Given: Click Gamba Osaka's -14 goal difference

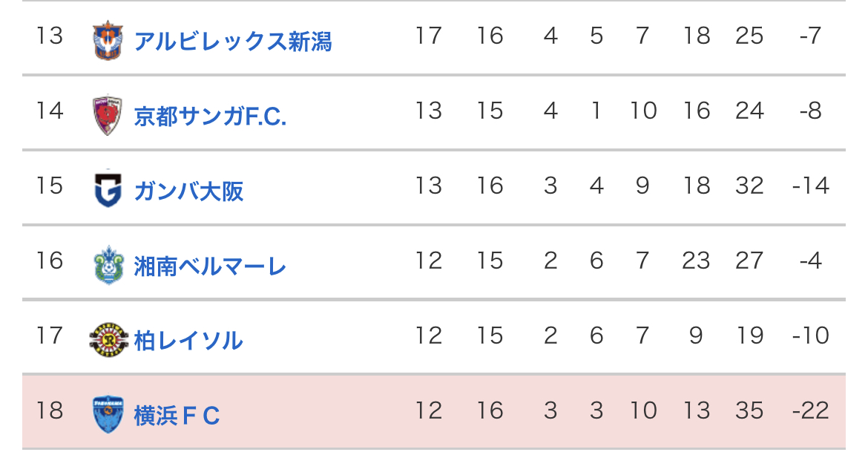Looking at the screenshot, I should coord(810,186).
